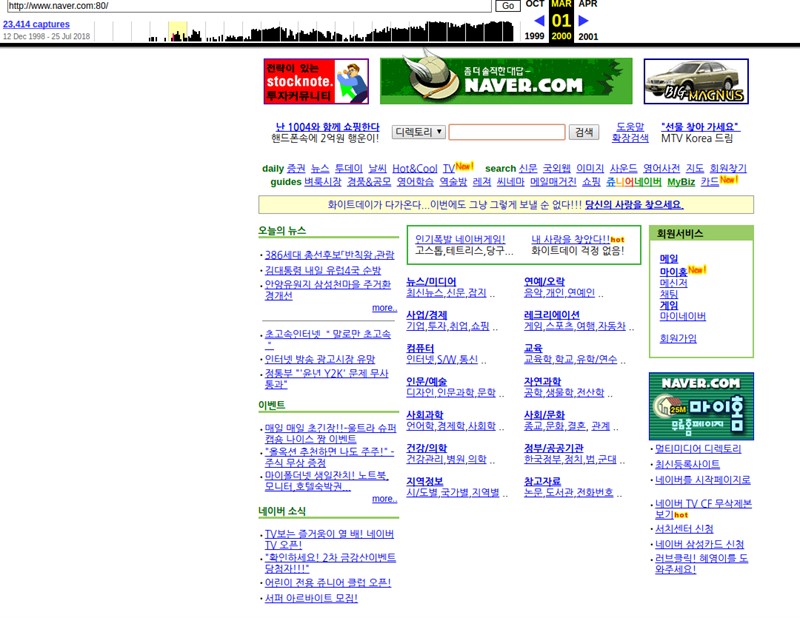Open the colorful 쥬니어네이버 link
800x618 pixels.
coord(634,182)
